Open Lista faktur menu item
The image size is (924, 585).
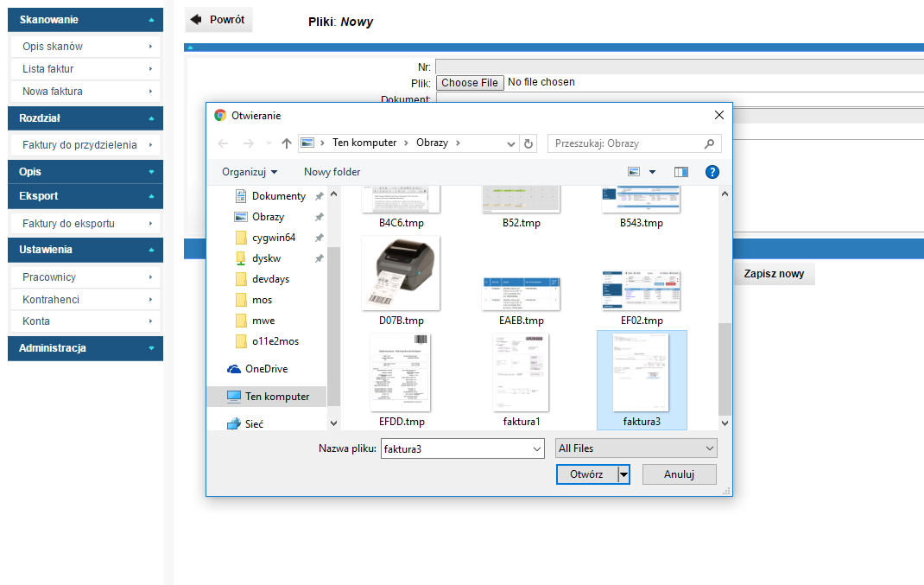click(x=85, y=69)
